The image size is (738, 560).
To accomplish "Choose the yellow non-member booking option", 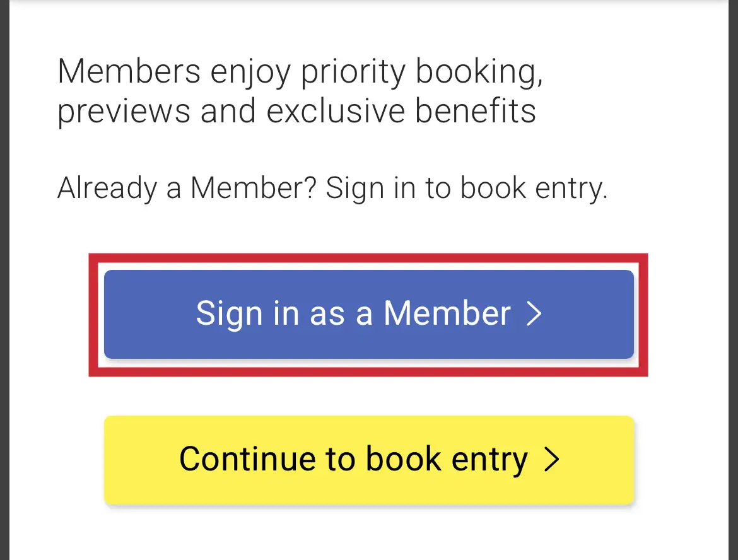I will [368, 460].
